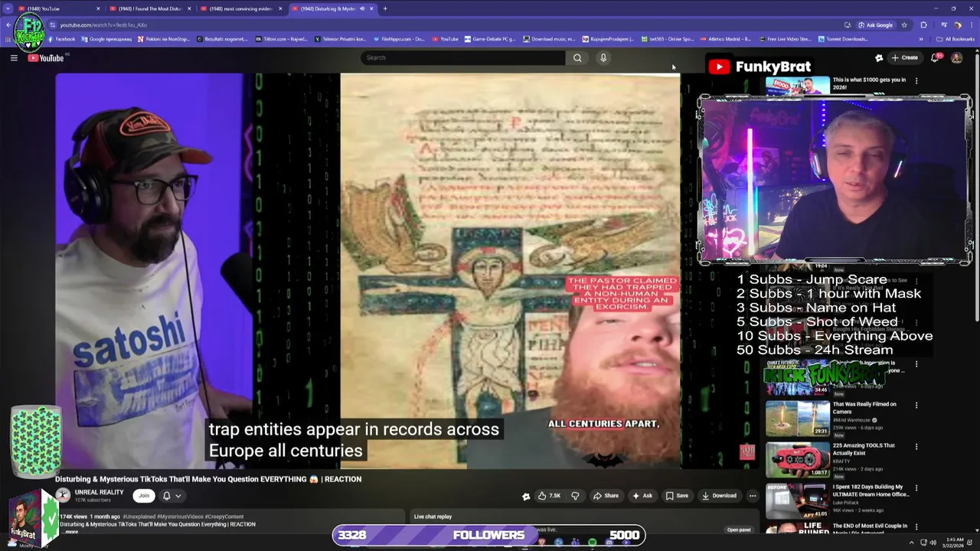Click the UNREAL REALITY channel name
This screenshot has height=551, width=980.
[99, 492]
